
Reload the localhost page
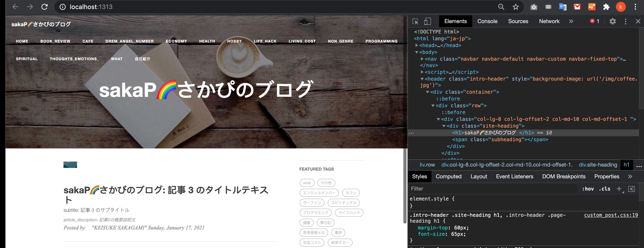coord(44,7)
